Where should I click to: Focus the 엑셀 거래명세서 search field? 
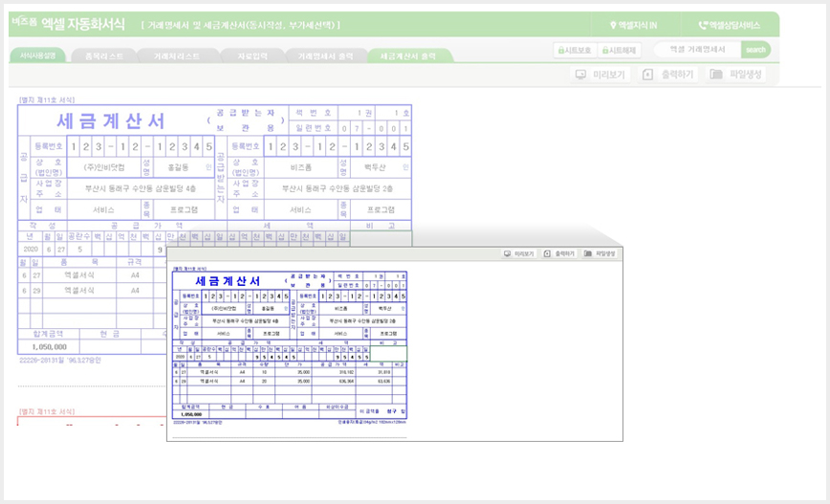point(697,49)
